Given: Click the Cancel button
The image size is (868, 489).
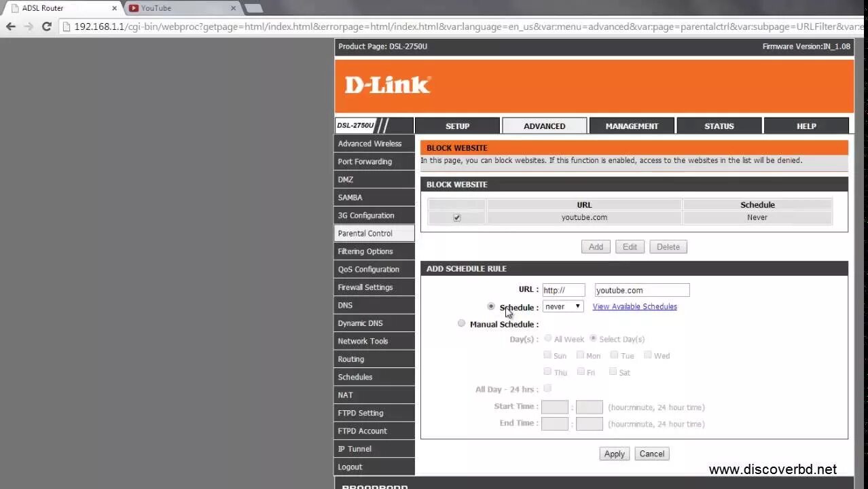Looking at the screenshot, I should coord(651,454).
